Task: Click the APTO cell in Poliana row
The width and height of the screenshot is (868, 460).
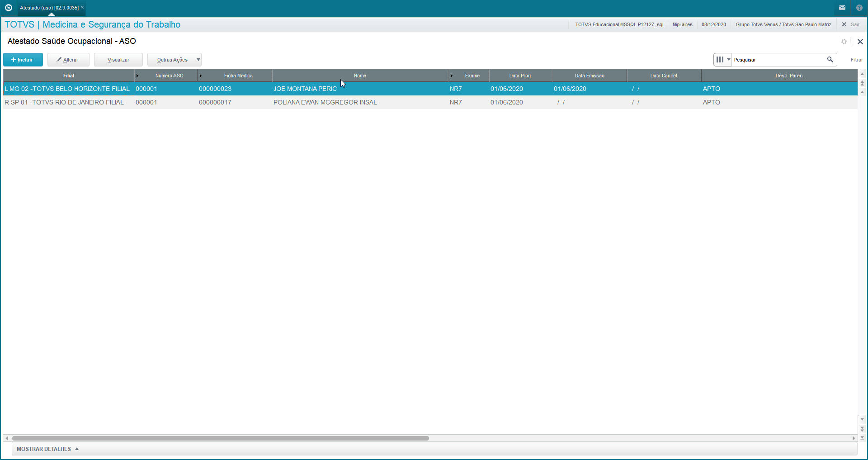Action: (x=712, y=102)
